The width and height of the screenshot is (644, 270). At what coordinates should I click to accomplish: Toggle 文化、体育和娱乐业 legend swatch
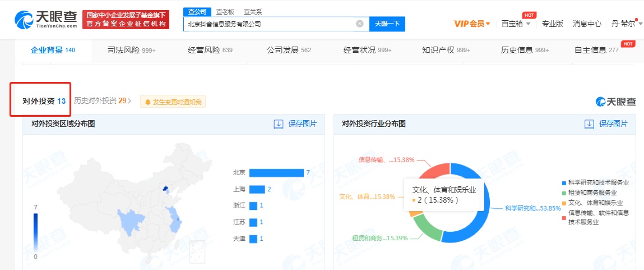point(564,203)
